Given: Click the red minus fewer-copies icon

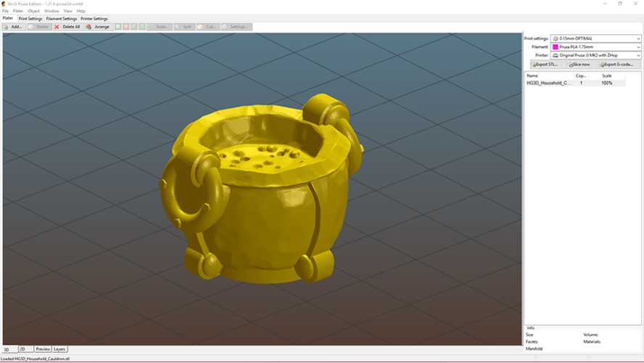Looking at the screenshot, I should point(126,27).
